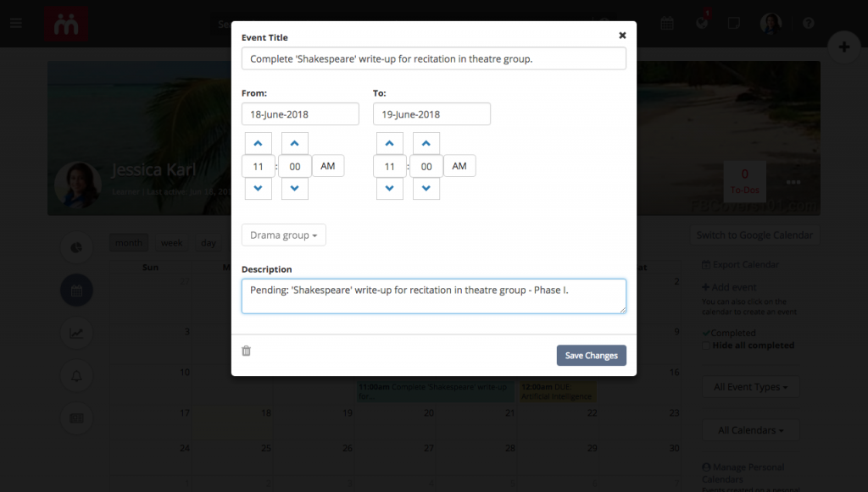Open the hamburger menu in the top bar
The image size is (868, 492).
[x=16, y=23]
